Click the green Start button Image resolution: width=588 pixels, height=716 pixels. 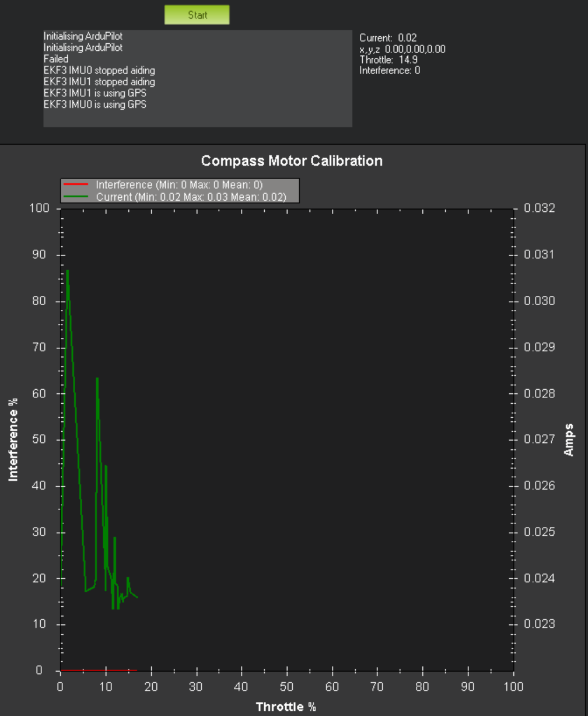coord(197,15)
